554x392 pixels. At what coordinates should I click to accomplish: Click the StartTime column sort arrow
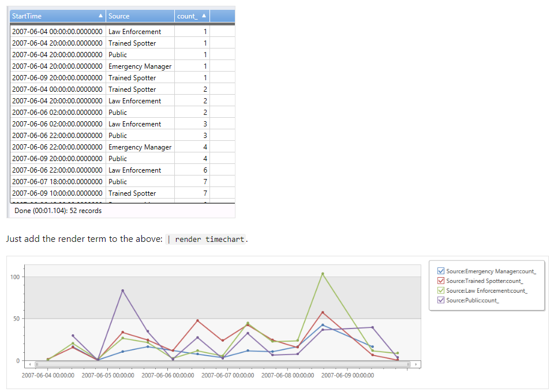[100, 16]
